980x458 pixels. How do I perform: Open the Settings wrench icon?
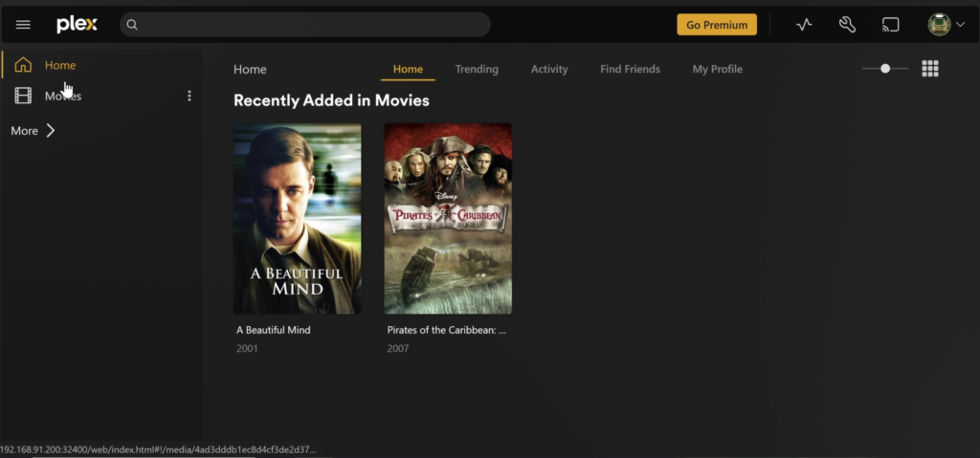pos(847,25)
